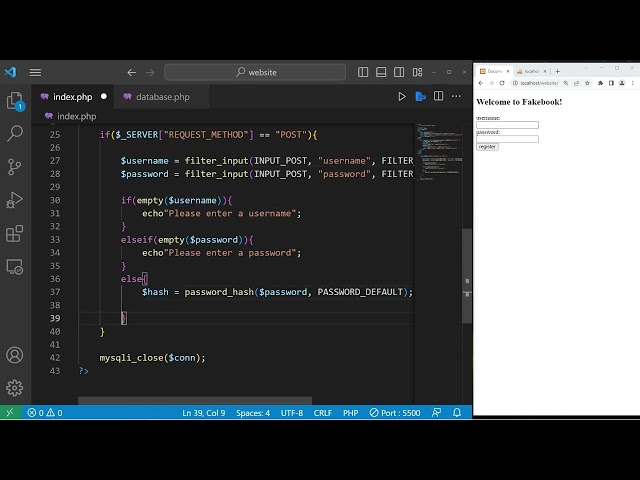Change indentation via Spaces: 4
The width and height of the screenshot is (640, 480).
click(x=253, y=413)
